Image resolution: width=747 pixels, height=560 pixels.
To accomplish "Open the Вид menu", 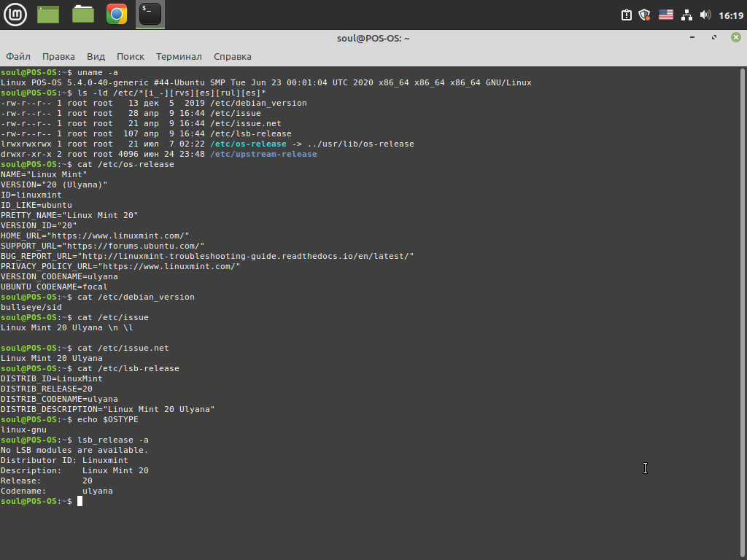I will tap(96, 57).
